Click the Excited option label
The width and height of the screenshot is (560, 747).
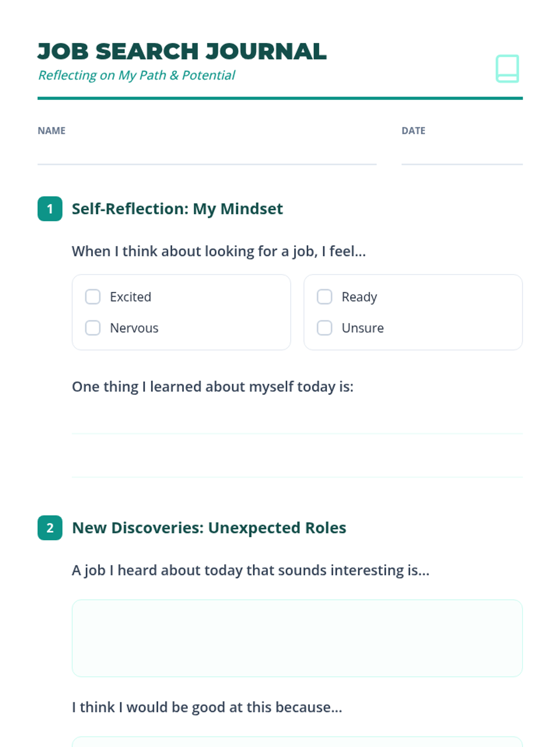coord(131,297)
